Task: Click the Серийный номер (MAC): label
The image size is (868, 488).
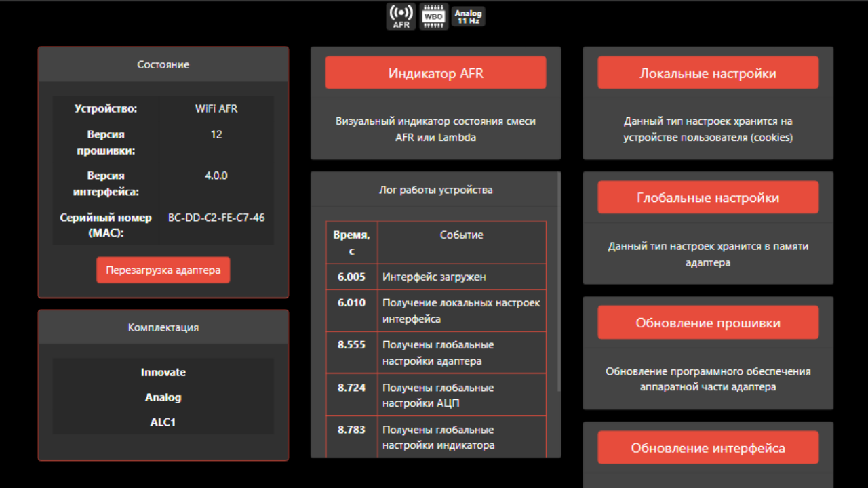Action: 106,226
